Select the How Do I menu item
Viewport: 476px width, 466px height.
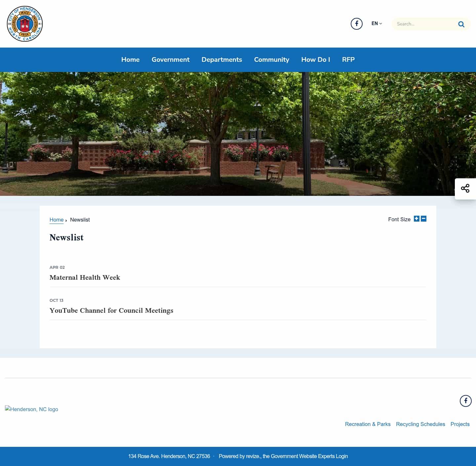315,59
